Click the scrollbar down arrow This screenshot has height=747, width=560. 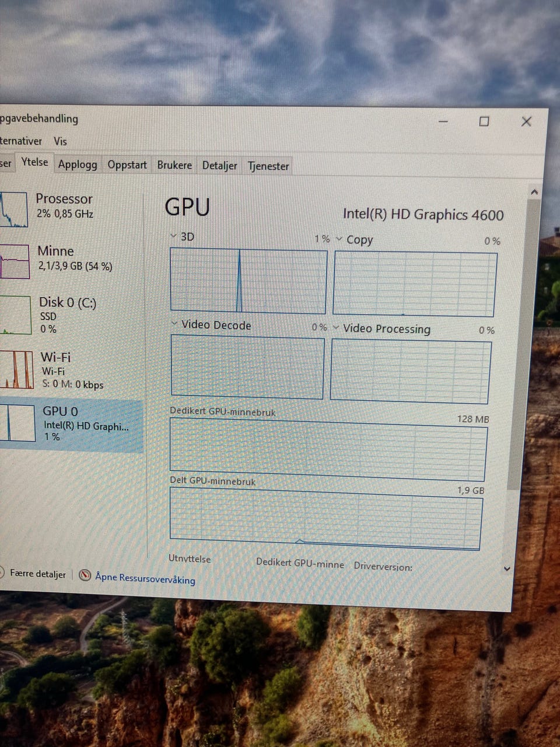click(x=507, y=568)
